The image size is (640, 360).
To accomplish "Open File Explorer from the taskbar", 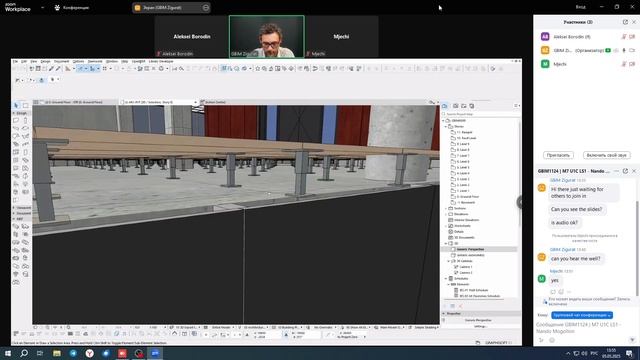I will pos(57,353).
